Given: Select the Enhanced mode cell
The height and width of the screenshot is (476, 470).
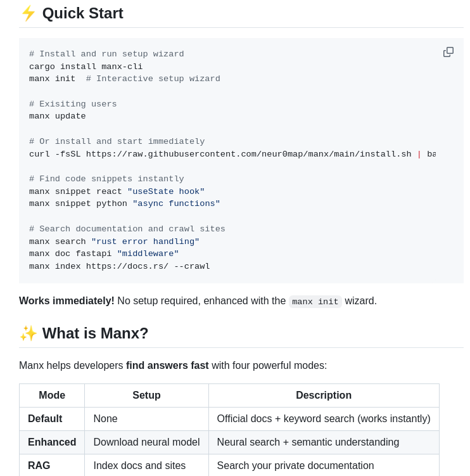Looking at the screenshot, I should point(52,442).
